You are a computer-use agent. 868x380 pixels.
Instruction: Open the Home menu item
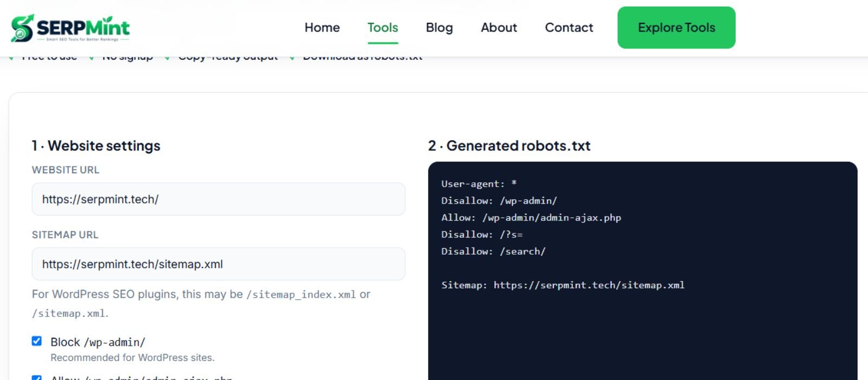(322, 28)
